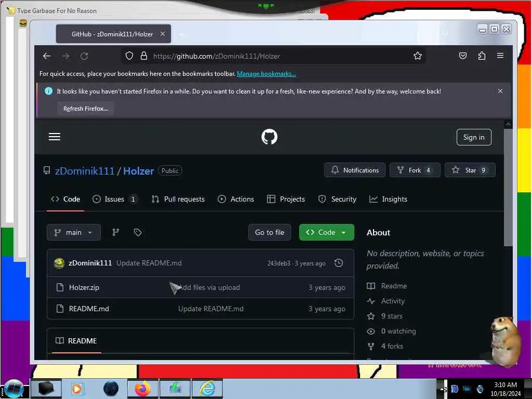Click the hamster desktop mascot
The width and height of the screenshot is (532, 399).
pyautogui.click(x=506, y=341)
